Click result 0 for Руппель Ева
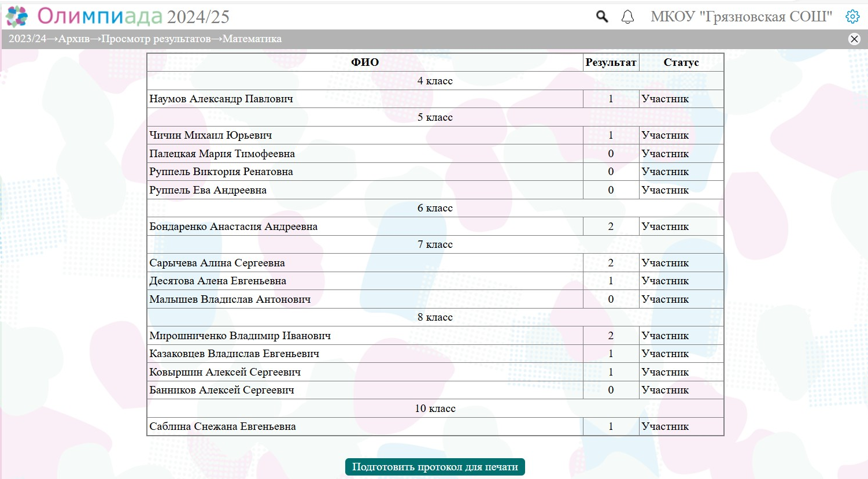Viewport: 868px width, 479px height. (x=611, y=190)
